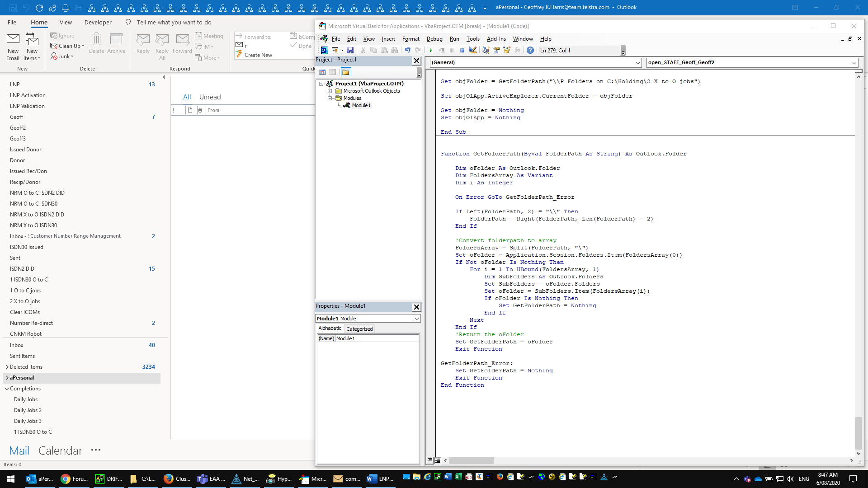Open the Windows Start menu
Image resolution: width=868 pixels, height=488 pixels.
click(11, 479)
